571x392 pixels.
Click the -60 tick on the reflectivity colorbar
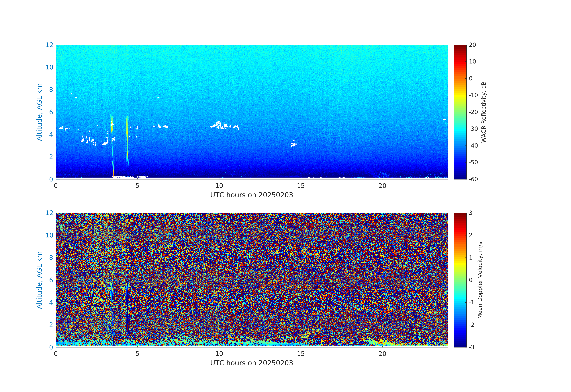[473, 179]
